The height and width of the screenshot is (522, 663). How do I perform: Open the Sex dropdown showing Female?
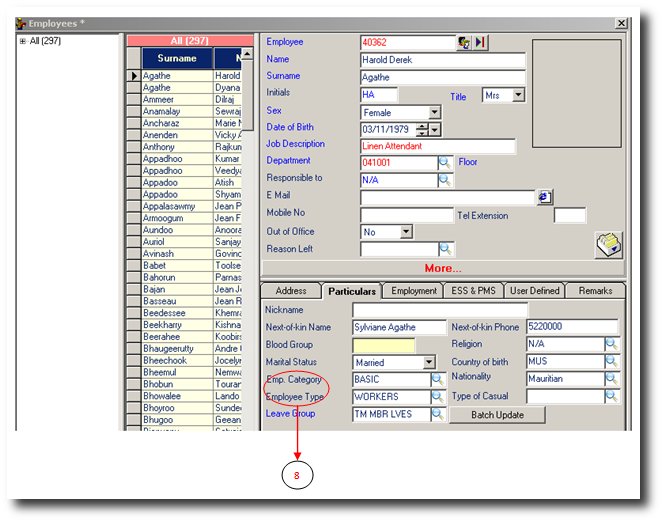434,112
